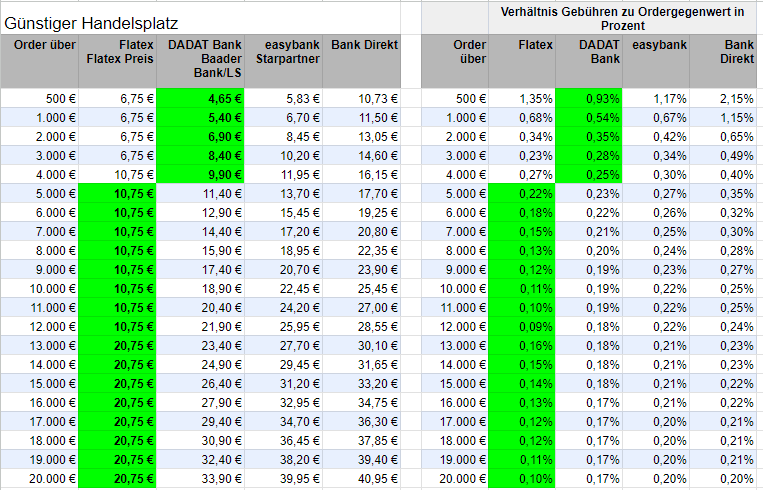The height and width of the screenshot is (490, 763).
Task: Click the '2,15%' Bank Direkt percent cell
Action: click(x=723, y=99)
